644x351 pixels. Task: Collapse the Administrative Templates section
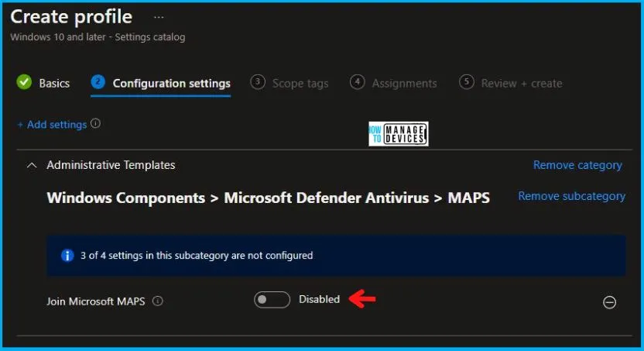pos(32,165)
